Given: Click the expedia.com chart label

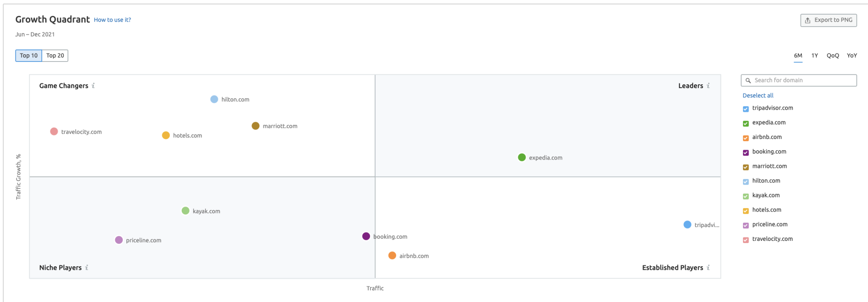Looking at the screenshot, I should (x=546, y=158).
